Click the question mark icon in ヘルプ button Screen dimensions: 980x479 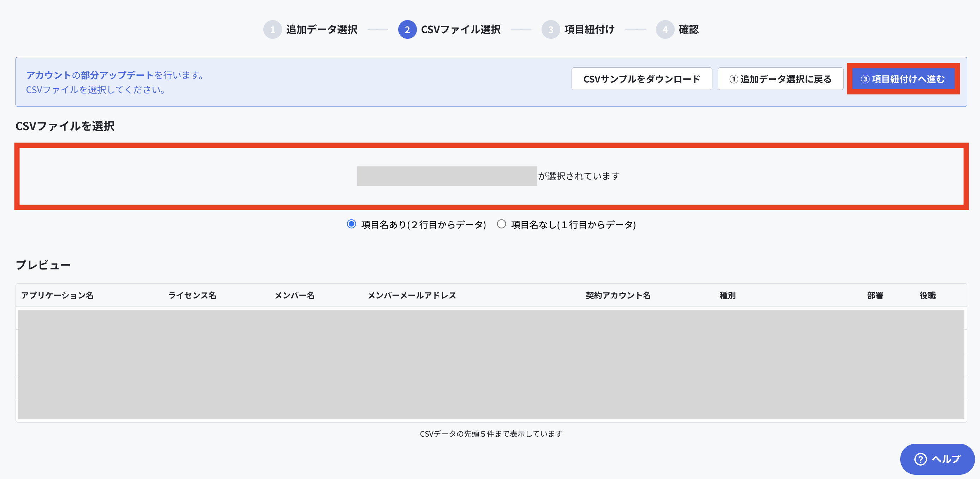[x=920, y=459]
